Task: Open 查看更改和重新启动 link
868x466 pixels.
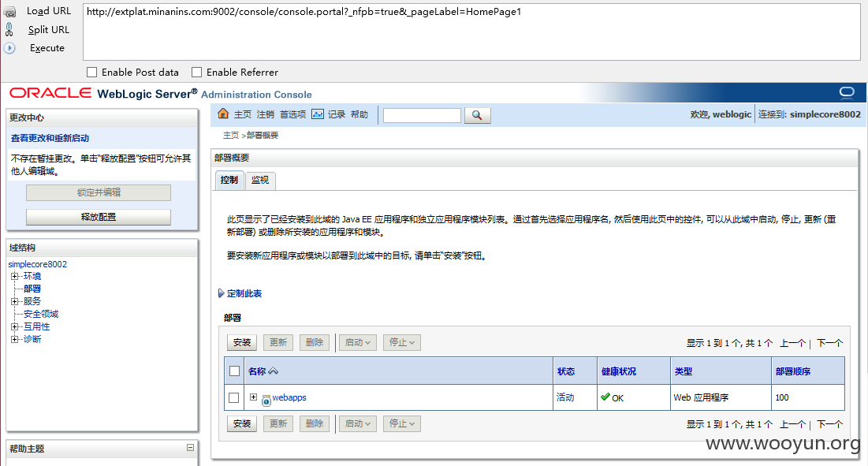Action: pos(50,138)
